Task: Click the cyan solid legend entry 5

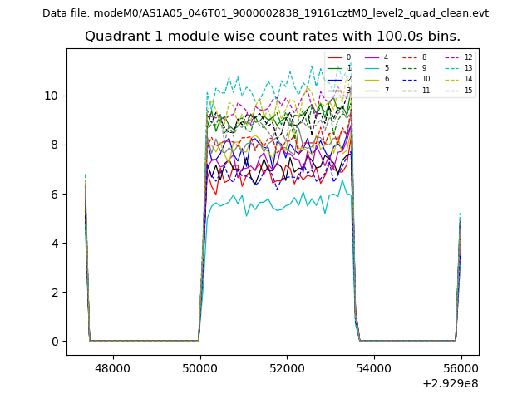Action: tap(377, 68)
